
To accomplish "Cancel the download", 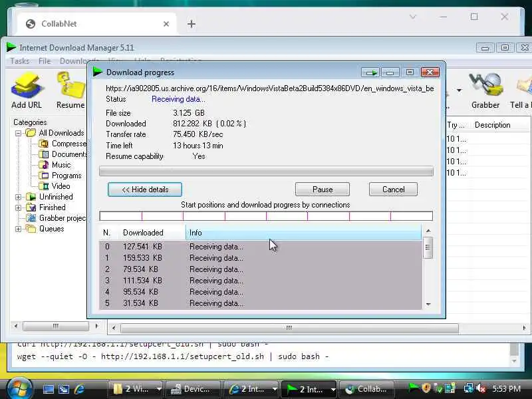I will tap(393, 190).
